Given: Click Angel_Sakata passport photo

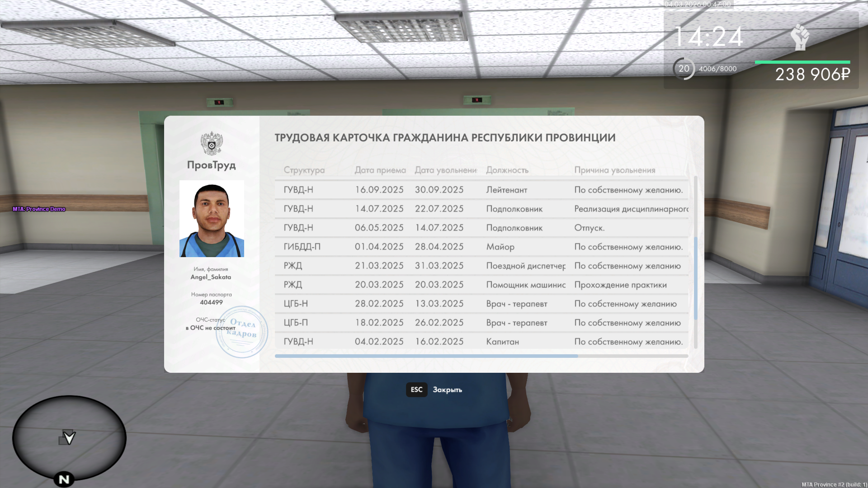Looking at the screenshot, I should (212, 219).
